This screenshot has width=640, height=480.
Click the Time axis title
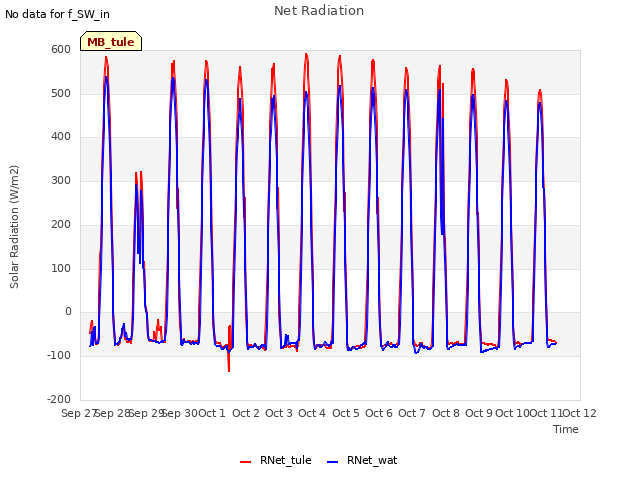click(566, 429)
